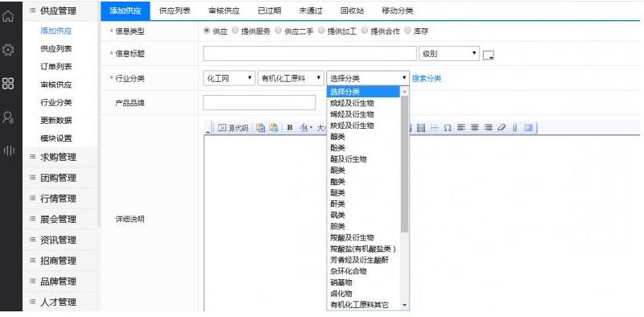Click the attachment paperclip icon in editor

click(514, 128)
